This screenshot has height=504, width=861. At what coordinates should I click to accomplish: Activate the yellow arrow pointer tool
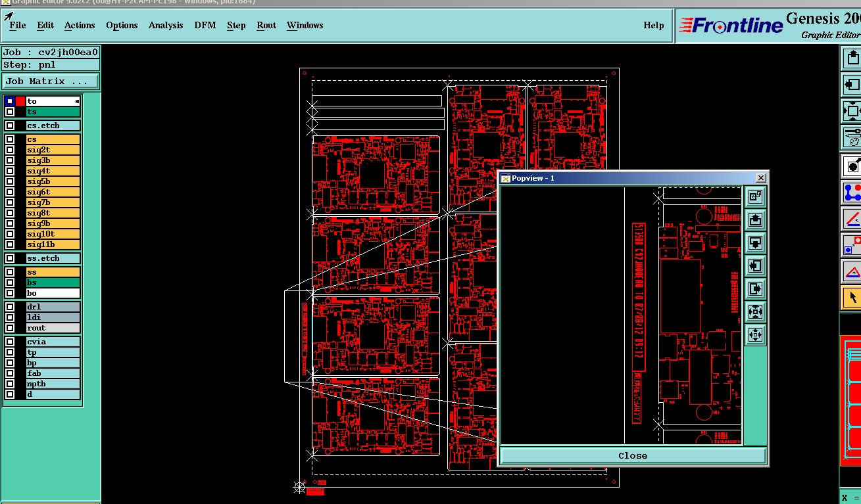pos(853,297)
